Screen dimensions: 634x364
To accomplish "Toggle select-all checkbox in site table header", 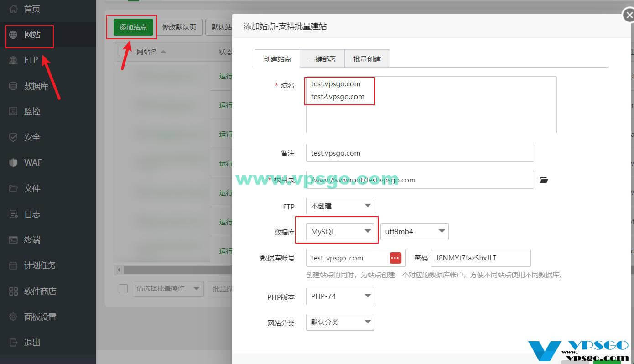I will click(122, 52).
